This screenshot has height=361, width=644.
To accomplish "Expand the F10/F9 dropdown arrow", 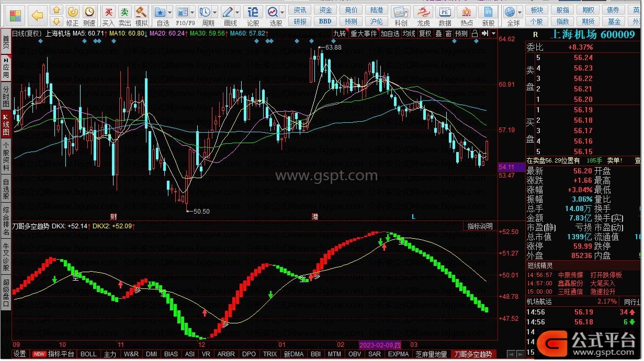I will (193, 11).
